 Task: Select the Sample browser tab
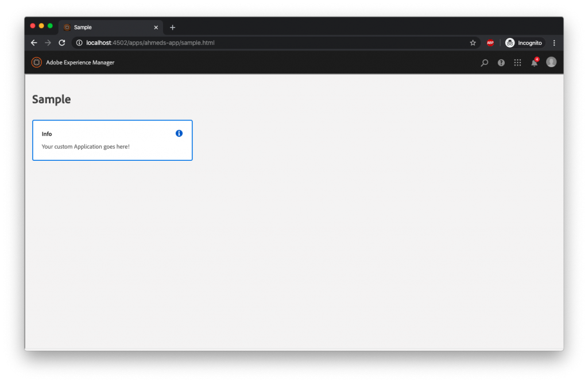[111, 28]
